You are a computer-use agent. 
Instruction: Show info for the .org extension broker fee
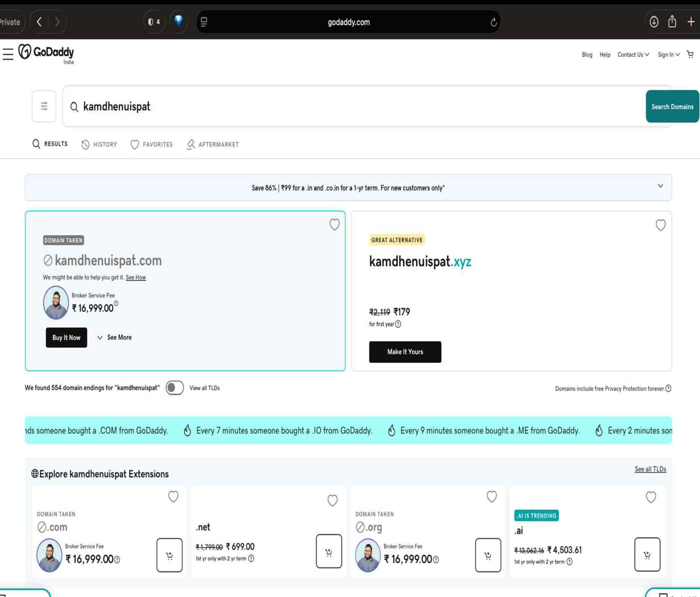(x=436, y=560)
